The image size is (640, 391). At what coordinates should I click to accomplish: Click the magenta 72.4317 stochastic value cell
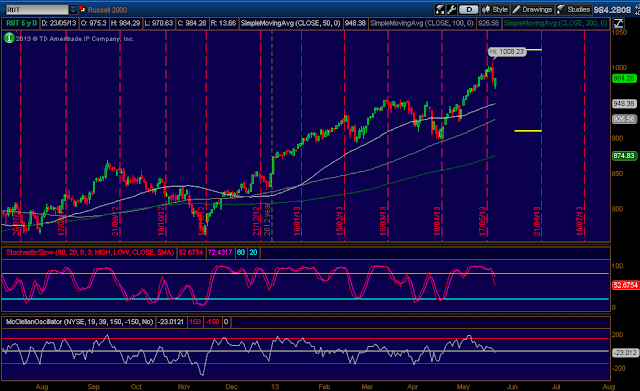(220, 253)
